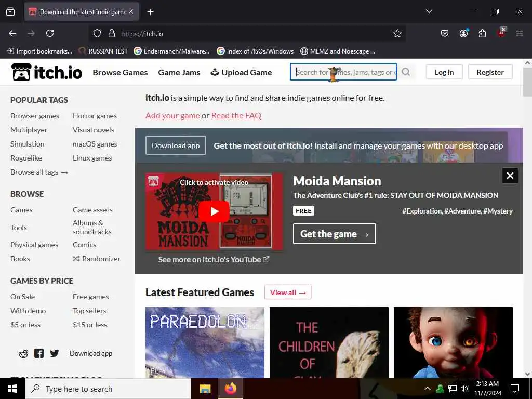Viewport: 532px width, 399px height.
Task: Close the Moida Mansion featured banner
Action: (510, 176)
